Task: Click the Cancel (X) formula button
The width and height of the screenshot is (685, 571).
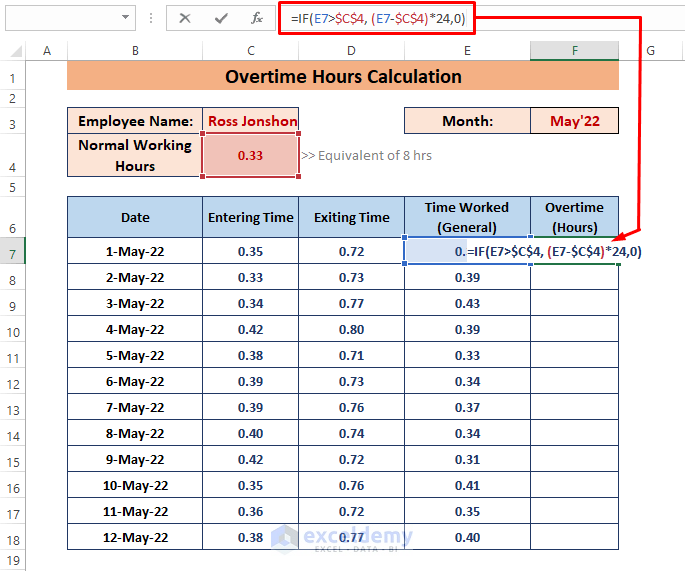Action: point(185,18)
